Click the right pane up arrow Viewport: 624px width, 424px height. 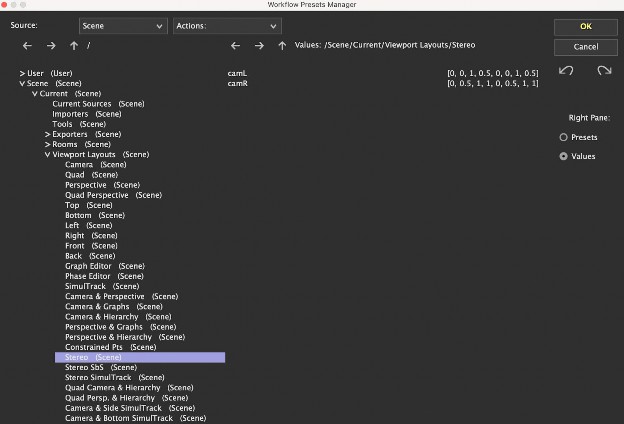coord(282,46)
